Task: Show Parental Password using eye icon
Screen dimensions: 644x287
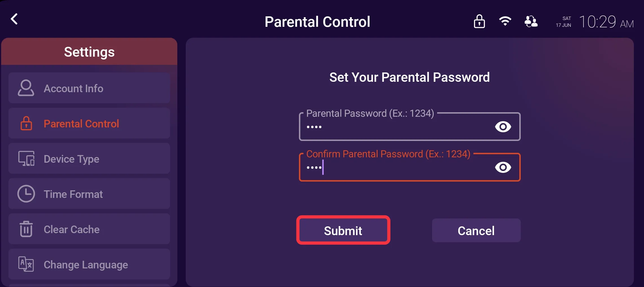Action: 503,127
